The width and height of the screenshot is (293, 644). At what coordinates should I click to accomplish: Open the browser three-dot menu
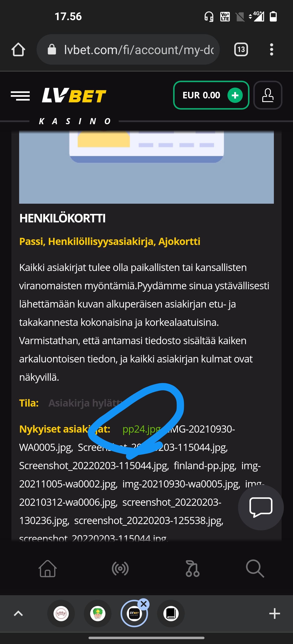click(x=271, y=50)
